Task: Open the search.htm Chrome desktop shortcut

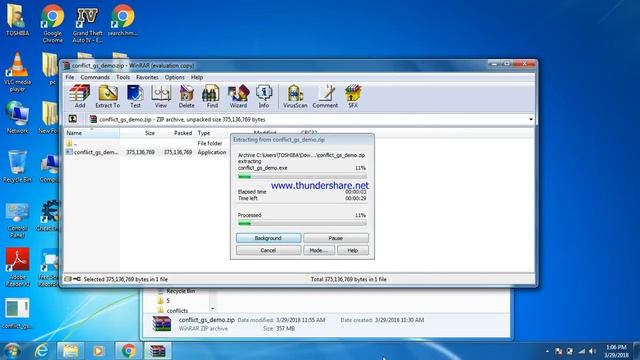Action: [123, 20]
